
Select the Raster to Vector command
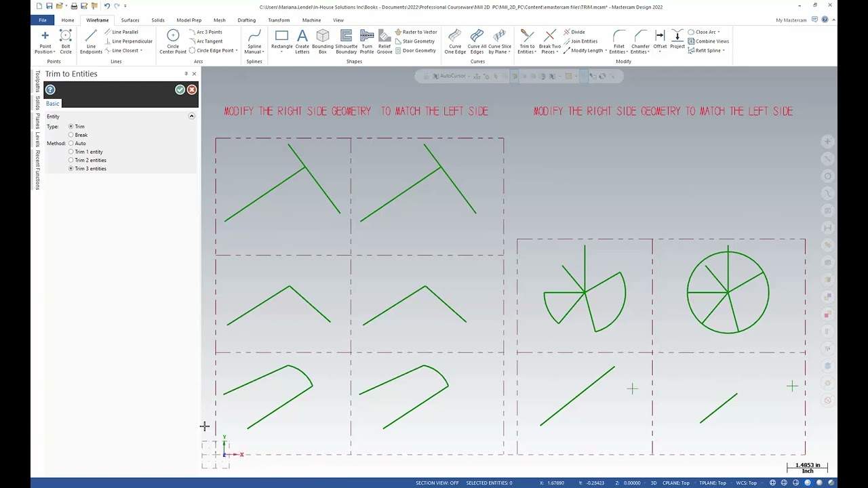416,32
